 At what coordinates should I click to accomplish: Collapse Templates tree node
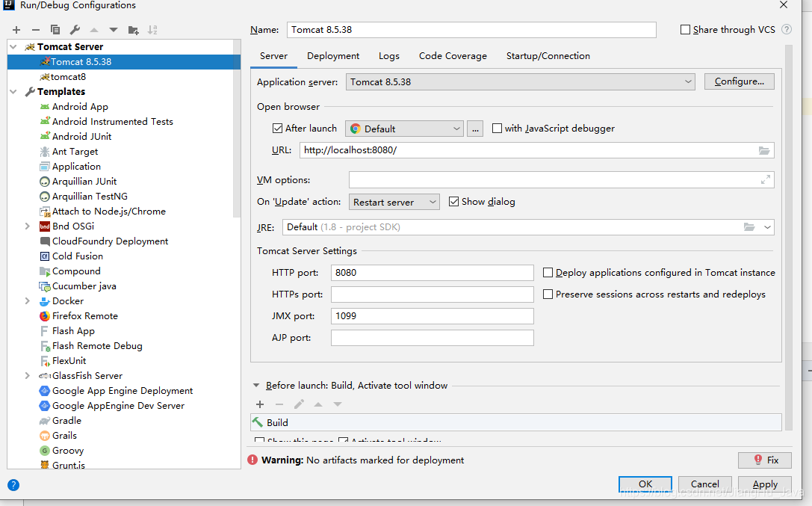click(13, 92)
